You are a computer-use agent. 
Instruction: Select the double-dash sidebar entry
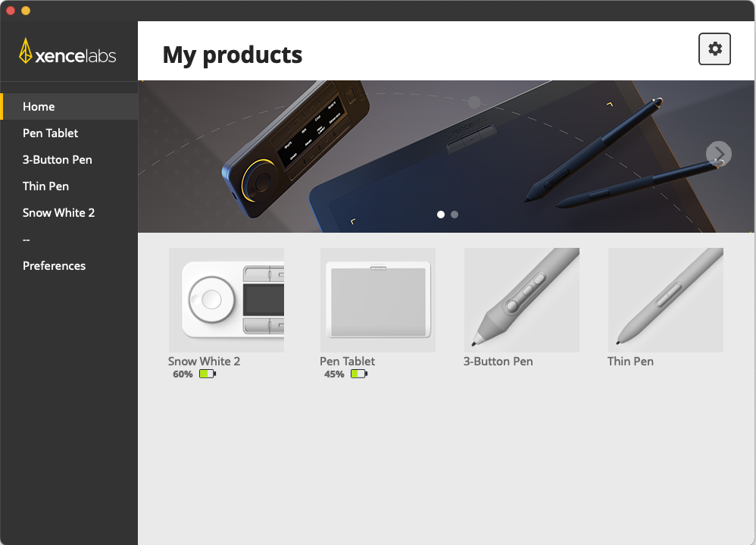pyautogui.click(x=69, y=240)
